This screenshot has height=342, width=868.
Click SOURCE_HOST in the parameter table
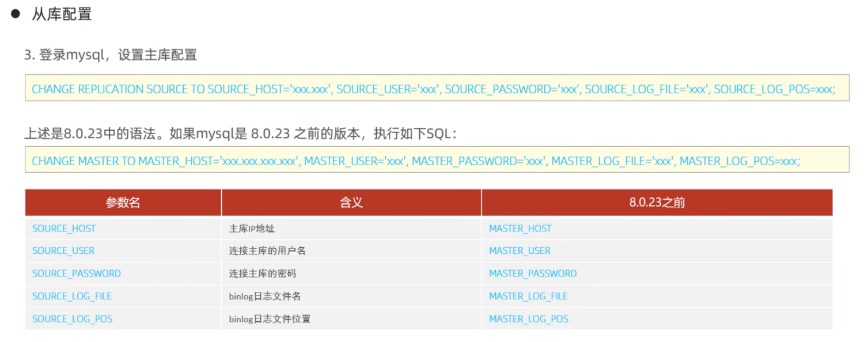(x=64, y=229)
